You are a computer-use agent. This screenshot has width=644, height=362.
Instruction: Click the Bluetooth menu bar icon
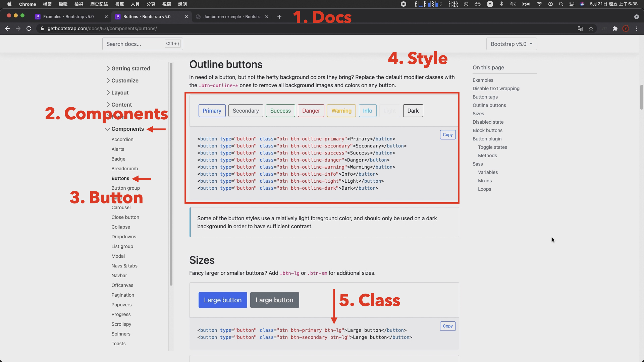pyautogui.click(x=501, y=4)
